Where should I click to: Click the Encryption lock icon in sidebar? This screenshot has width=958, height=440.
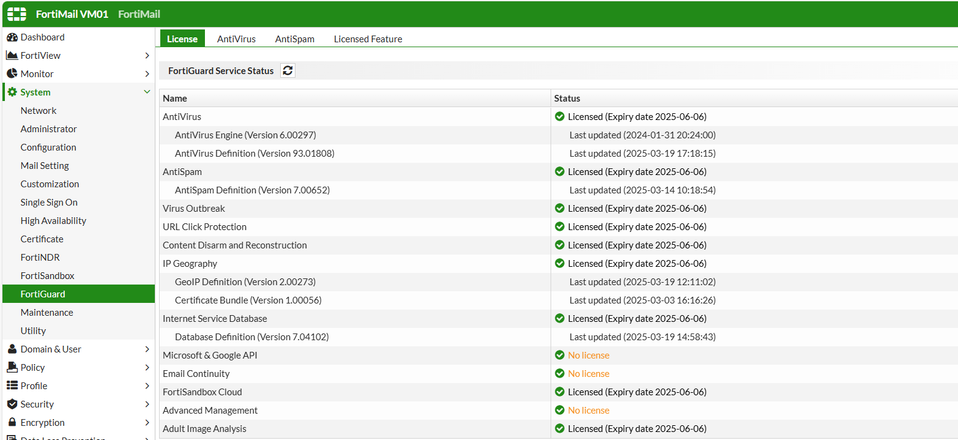click(12, 423)
